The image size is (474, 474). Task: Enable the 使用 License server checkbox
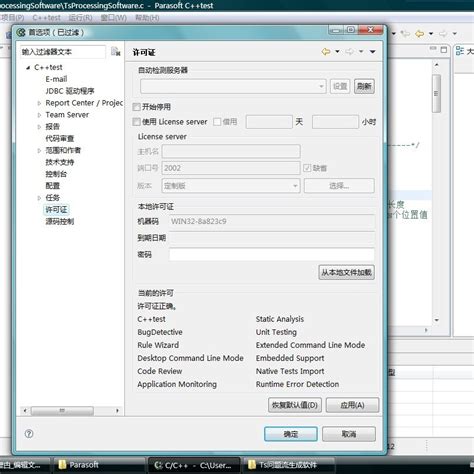[136, 122]
